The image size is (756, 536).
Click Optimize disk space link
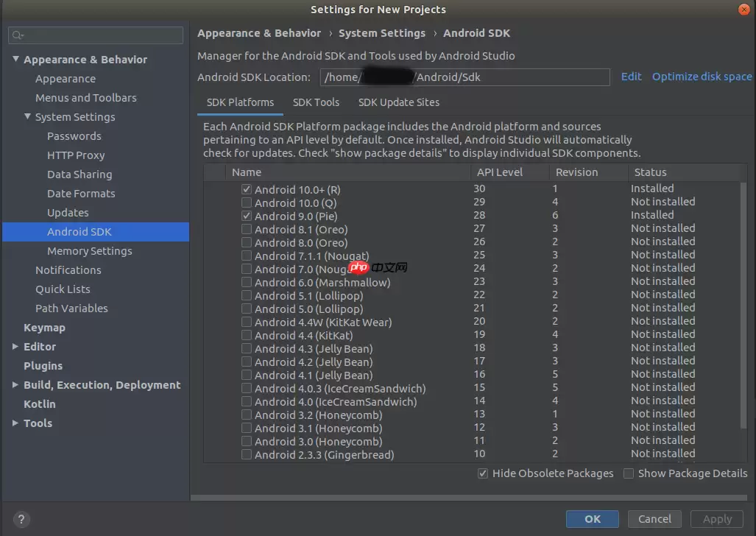(x=702, y=77)
